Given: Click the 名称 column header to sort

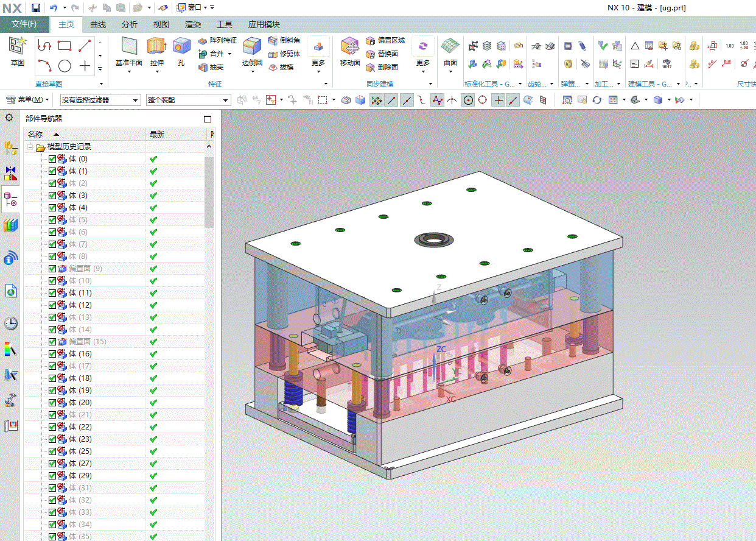Looking at the screenshot, I should (x=37, y=134).
